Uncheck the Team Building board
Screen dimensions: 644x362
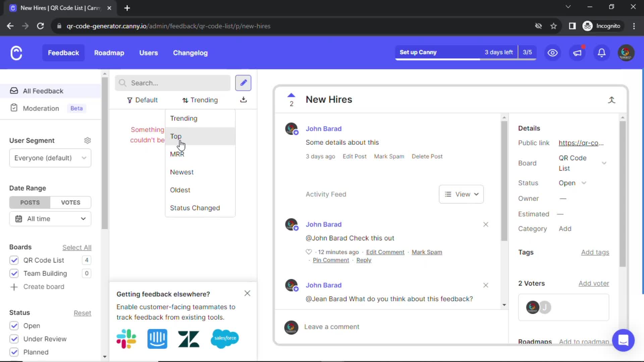[x=14, y=274]
